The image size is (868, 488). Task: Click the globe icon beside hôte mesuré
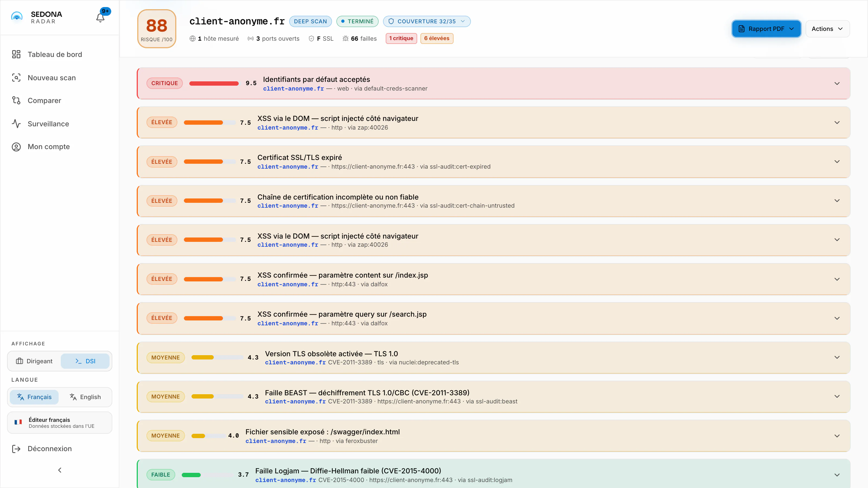192,38
